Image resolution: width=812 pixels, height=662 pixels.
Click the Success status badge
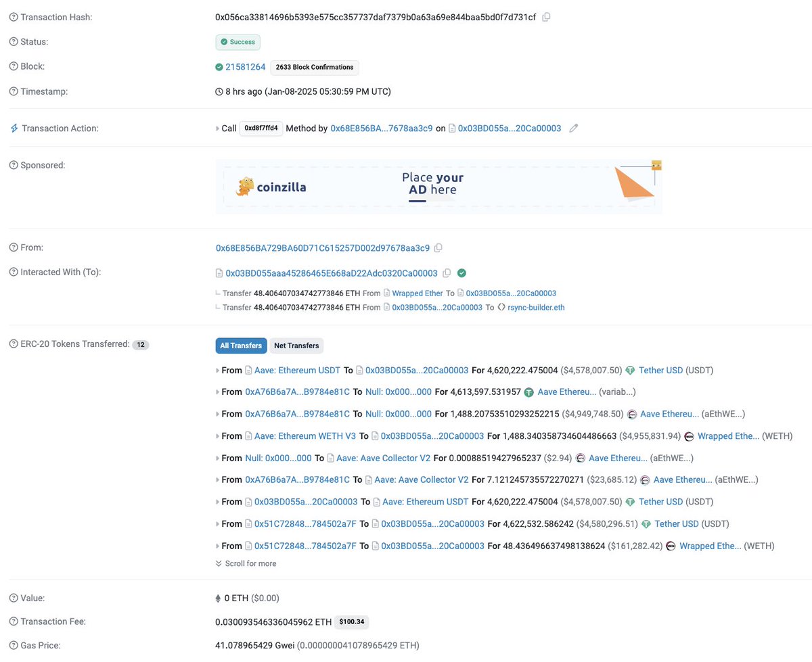[x=238, y=42]
